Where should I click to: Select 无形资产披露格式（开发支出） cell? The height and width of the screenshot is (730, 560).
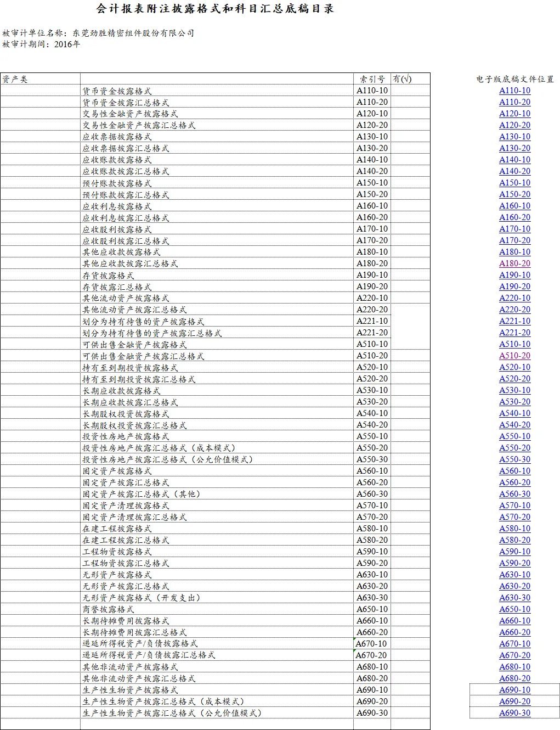pos(217,598)
